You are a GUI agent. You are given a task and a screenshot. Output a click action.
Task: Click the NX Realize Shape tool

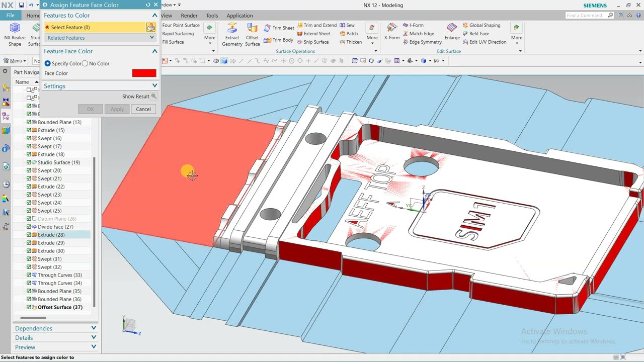15,34
